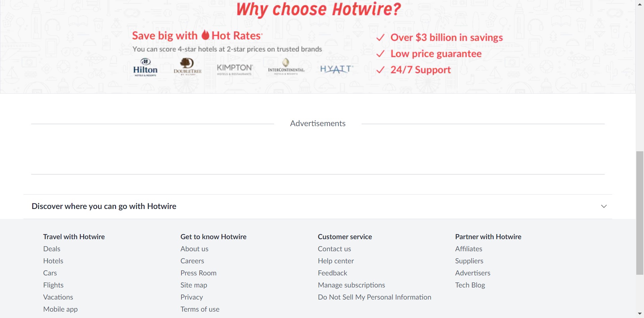644x318 pixels.
Task: Go to the Flights page link
Action: [x=53, y=285]
